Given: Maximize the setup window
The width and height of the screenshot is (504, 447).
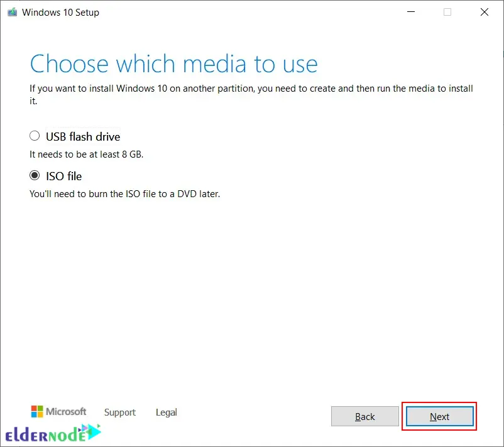Looking at the screenshot, I should (x=447, y=12).
